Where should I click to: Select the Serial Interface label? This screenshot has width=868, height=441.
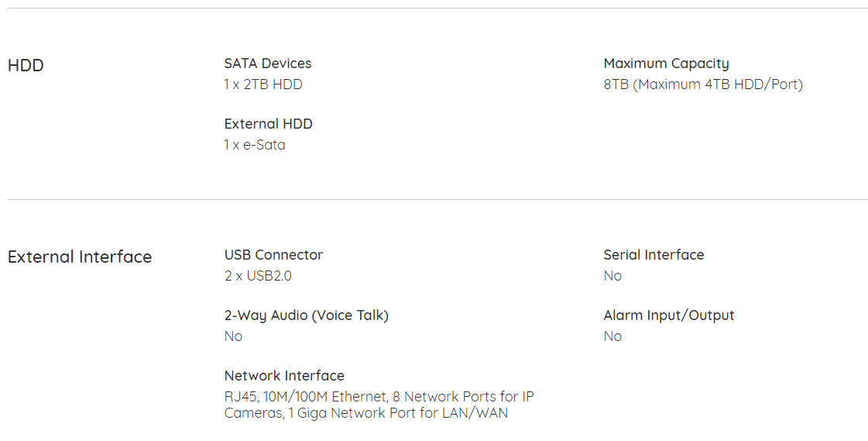point(654,255)
